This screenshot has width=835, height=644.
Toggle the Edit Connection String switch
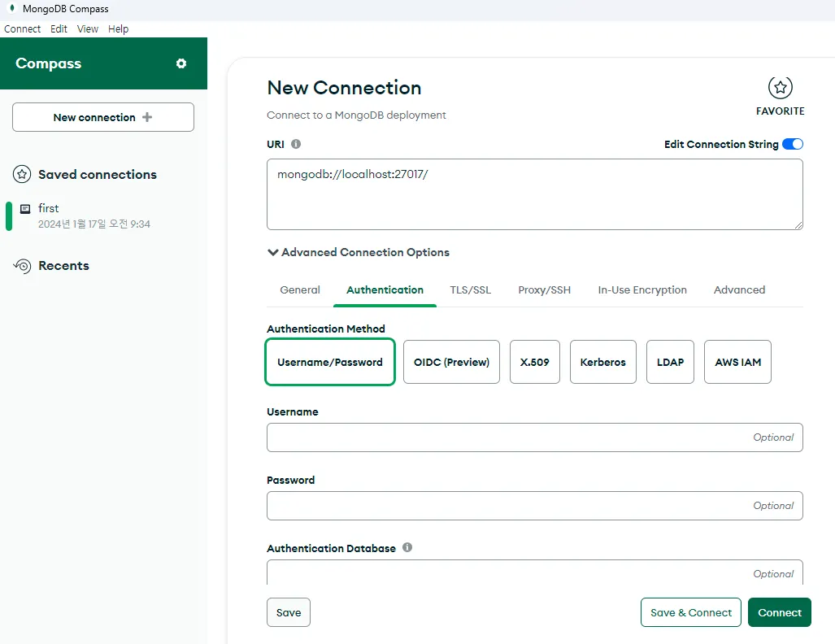792,144
